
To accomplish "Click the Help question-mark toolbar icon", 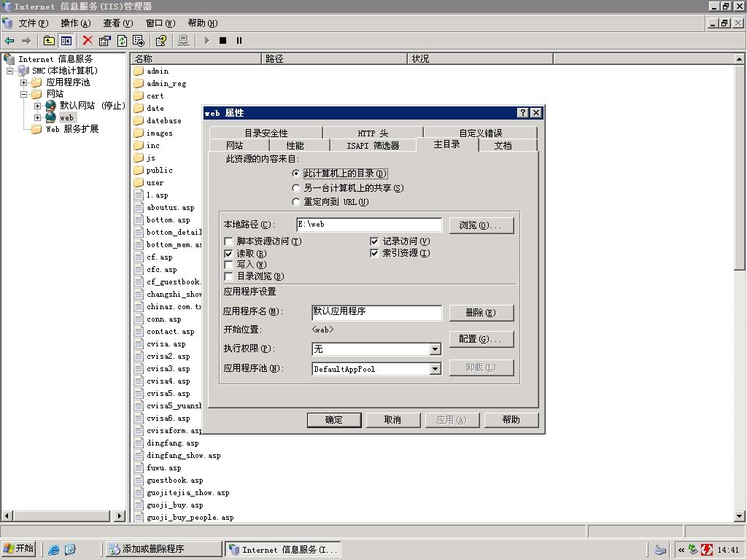I will (x=161, y=41).
